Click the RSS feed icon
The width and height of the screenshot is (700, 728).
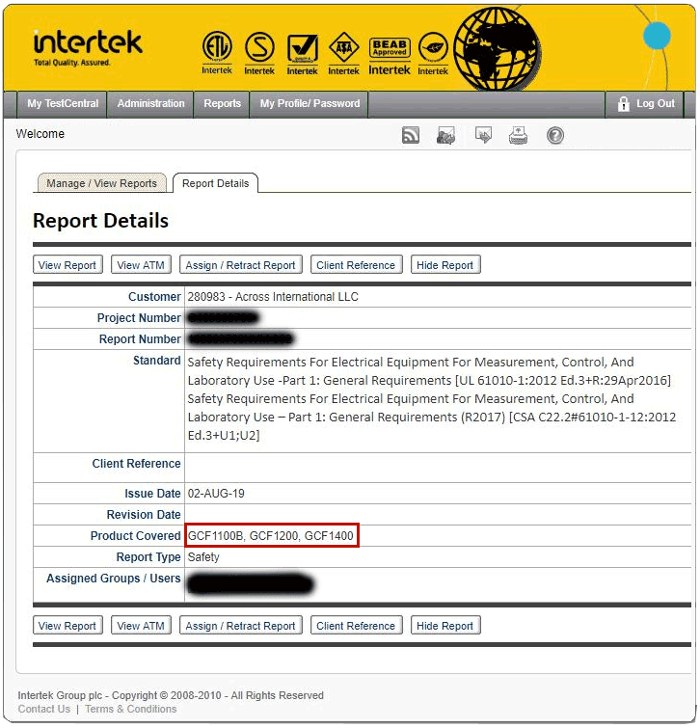[x=411, y=136]
